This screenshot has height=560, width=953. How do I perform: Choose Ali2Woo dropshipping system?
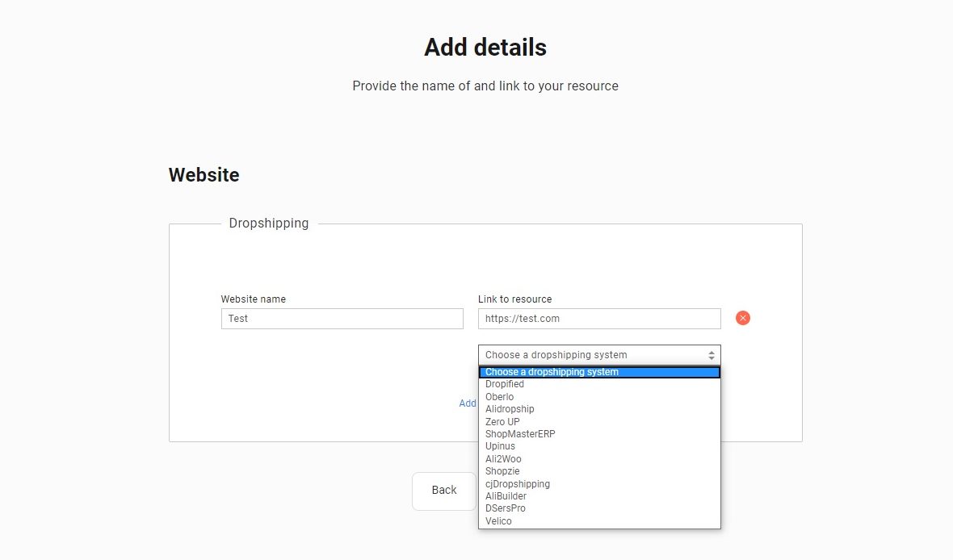coord(599,458)
